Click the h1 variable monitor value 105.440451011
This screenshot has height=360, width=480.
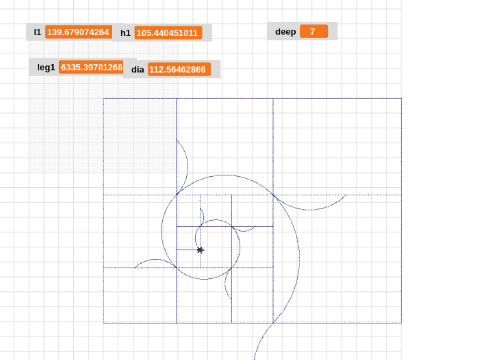168,33
